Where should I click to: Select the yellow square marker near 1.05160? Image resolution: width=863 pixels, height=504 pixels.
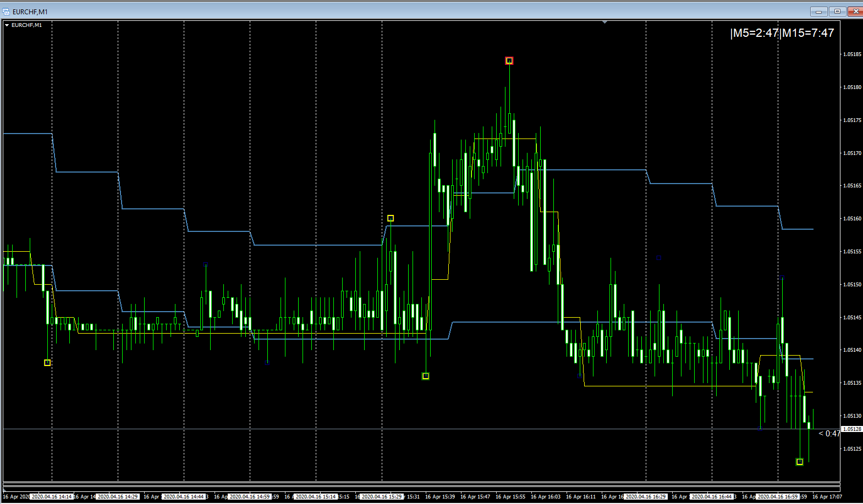pyautogui.click(x=391, y=218)
